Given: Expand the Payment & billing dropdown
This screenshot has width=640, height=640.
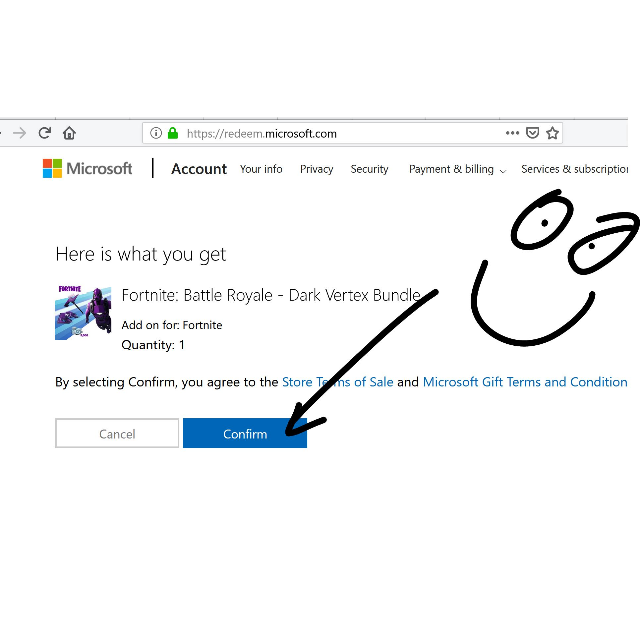Looking at the screenshot, I should click(x=457, y=170).
